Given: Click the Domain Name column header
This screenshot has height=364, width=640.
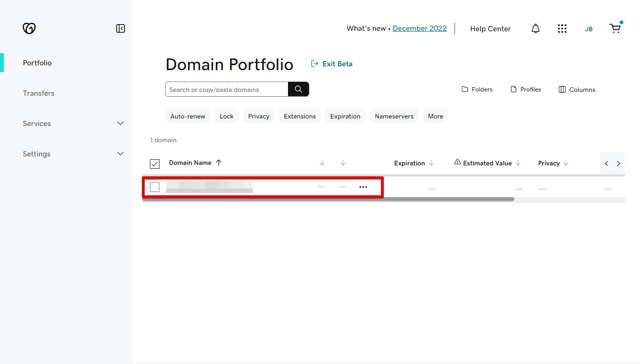Looking at the screenshot, I should pyautogui.click(x=190, y=163).
